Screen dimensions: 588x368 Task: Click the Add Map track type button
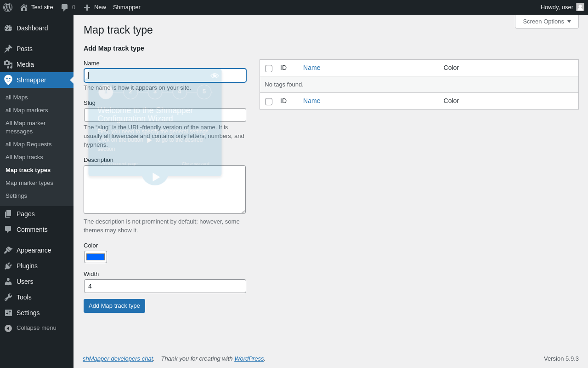[x=114, y=306]
